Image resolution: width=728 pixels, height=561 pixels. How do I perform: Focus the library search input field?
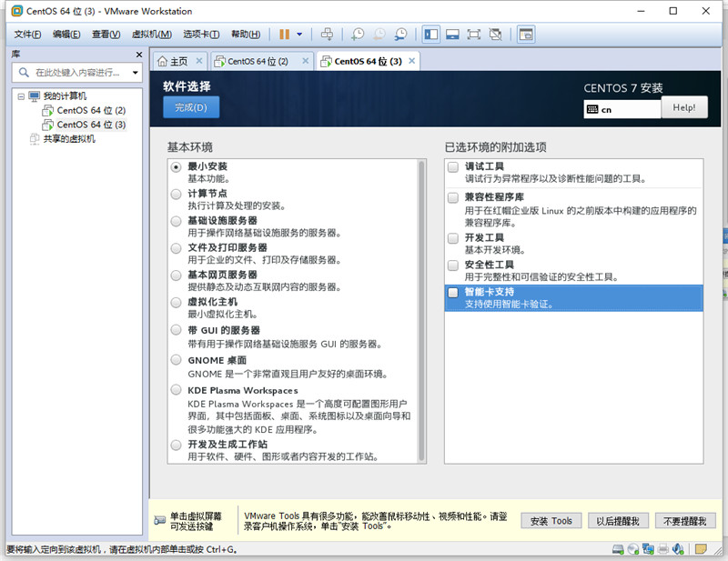pos(76,73)
